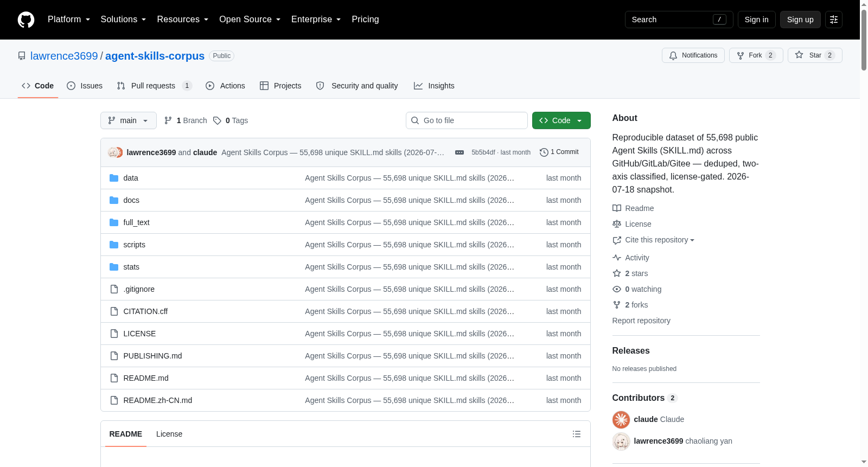The height and width of the screenshot is (467, 868).
Task: Open the data folder icon
Action: click(114, 178)
